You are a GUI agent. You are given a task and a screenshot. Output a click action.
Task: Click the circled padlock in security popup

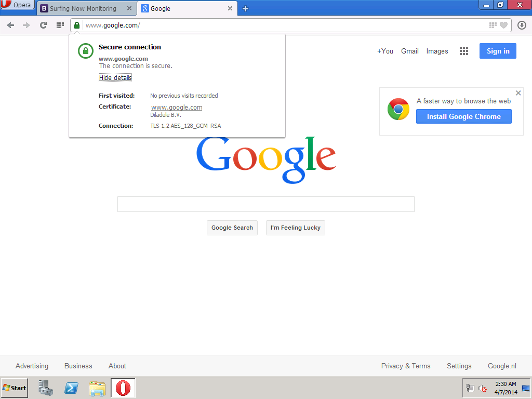pyautogui.click(x=86, y=51)
